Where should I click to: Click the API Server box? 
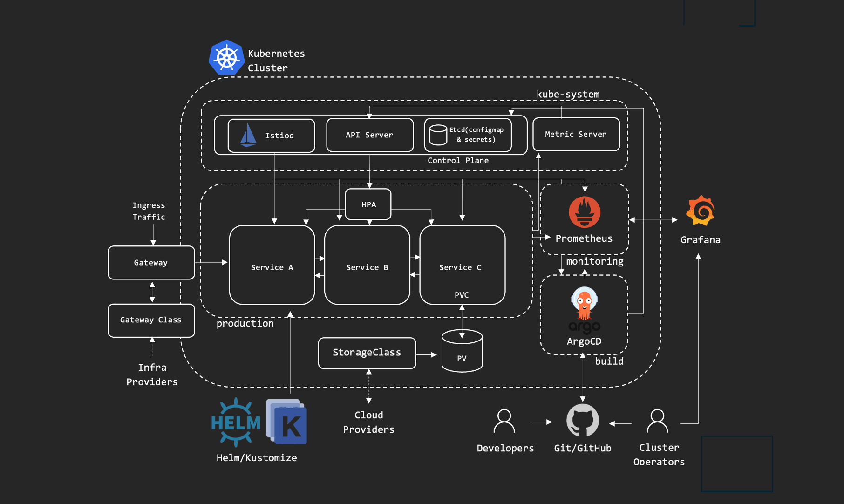pos(370,135)
